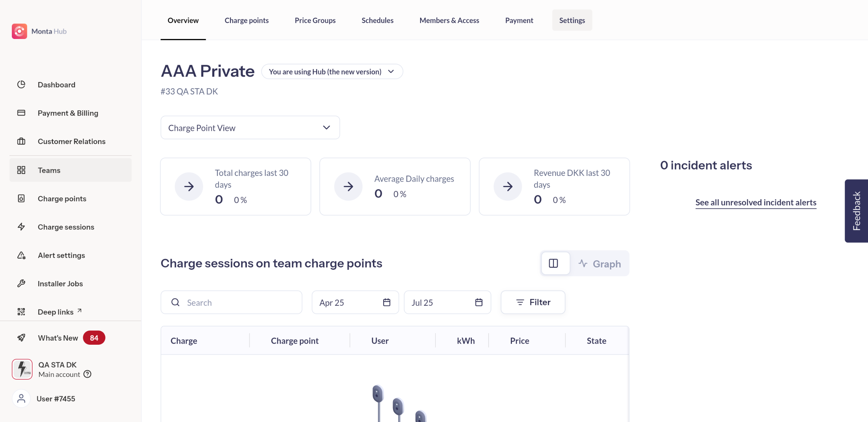Image resolution: width=868 pixels, height=422 pixels.
Task: Expand the Charge Point View dropdown
Action: click(250, 128)
